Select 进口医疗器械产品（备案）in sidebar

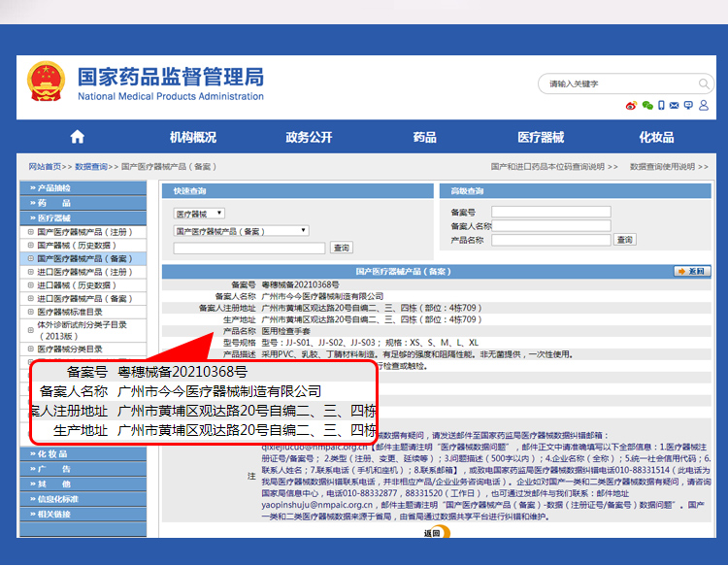tap(83, 299)
